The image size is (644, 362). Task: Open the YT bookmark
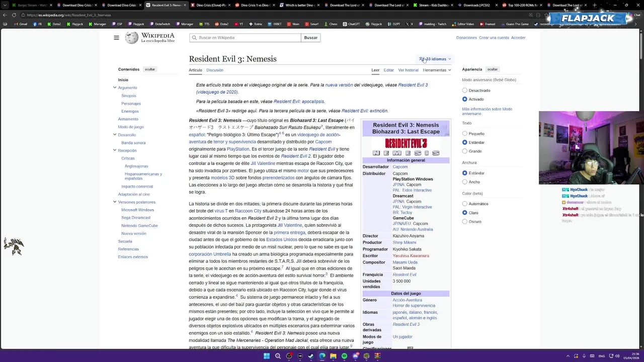pyautogui.click(x=238, y=24)
